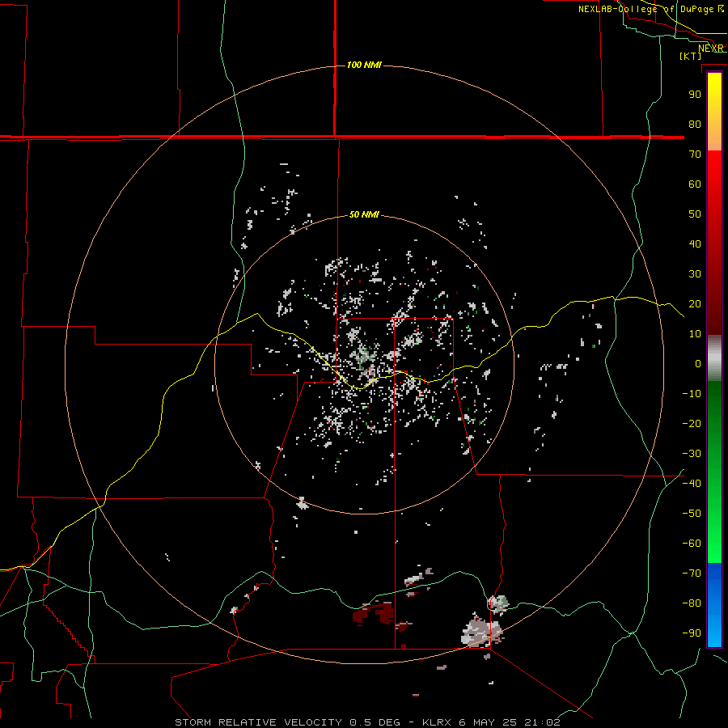Click the "6 MAY 25" date text
Viewport: 728px width, 728px height.
pyautogui.click(x=489, y=722)
